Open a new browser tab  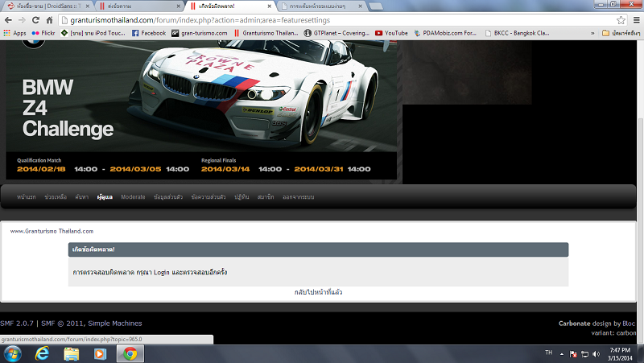click(x=376, y=6)
